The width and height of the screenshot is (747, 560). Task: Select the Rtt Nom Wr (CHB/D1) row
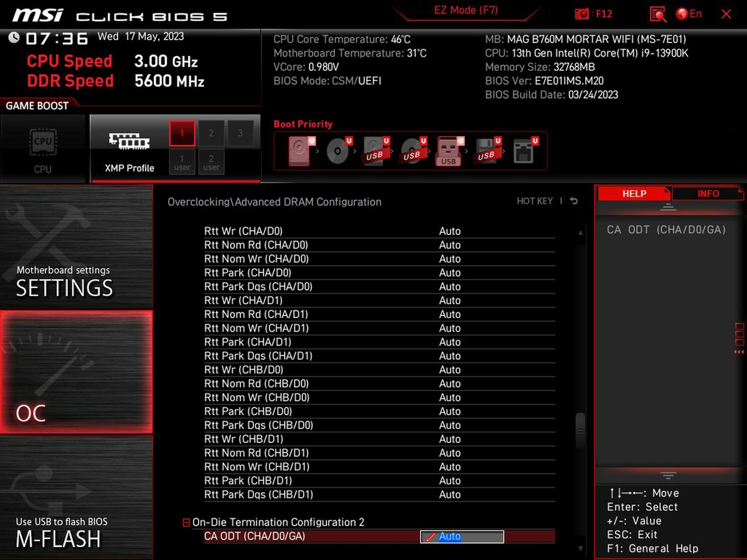pyautogui.click(x=380, y=467)
